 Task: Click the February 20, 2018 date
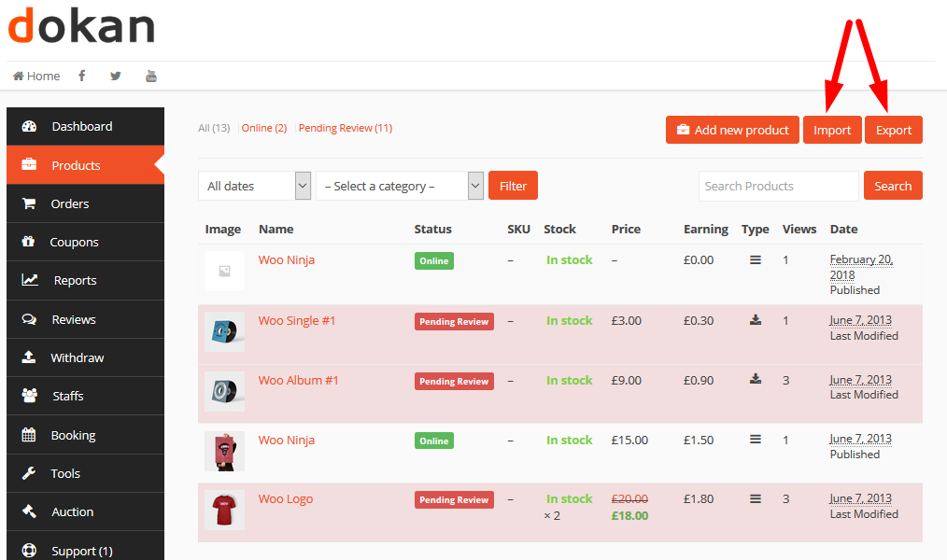pyautogui.click(x=861, y=267)
